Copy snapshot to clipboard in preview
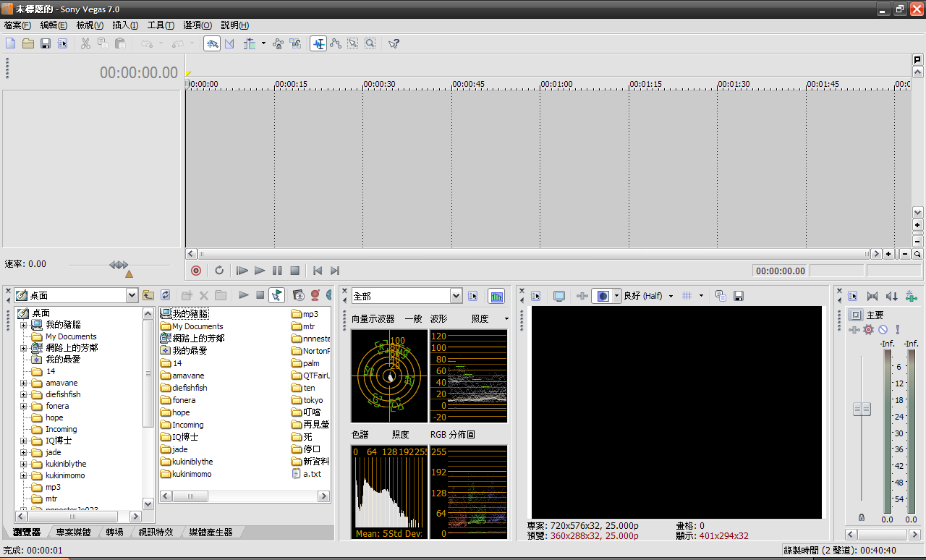Screen dimensions: 926x560 pos(721,296)
